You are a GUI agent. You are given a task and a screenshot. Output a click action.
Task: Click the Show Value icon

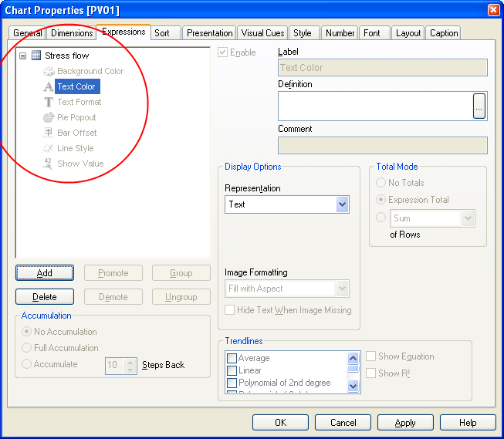click(x=48, y=164)
